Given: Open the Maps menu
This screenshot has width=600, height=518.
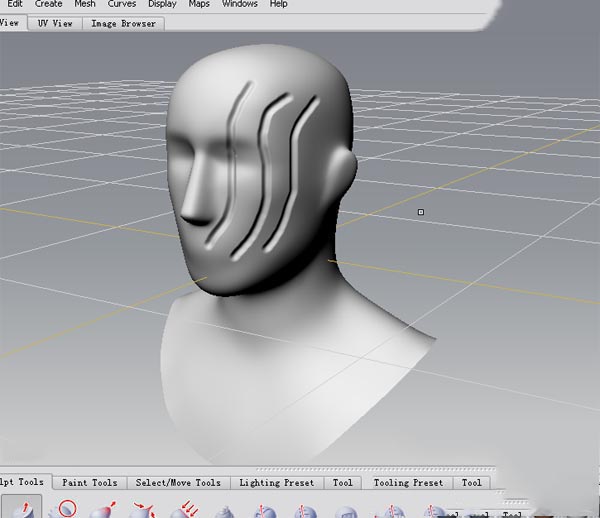Looking at the screenshot, I should [x=200, y=4].
